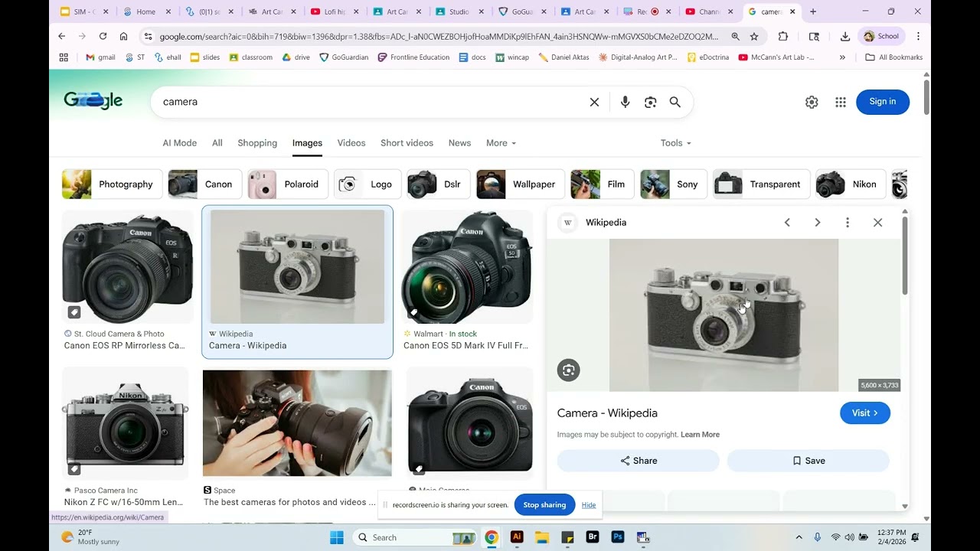The image size is (980, 551).
Task: Close the Wikipedia image preview panel
Action: (877, 223)
